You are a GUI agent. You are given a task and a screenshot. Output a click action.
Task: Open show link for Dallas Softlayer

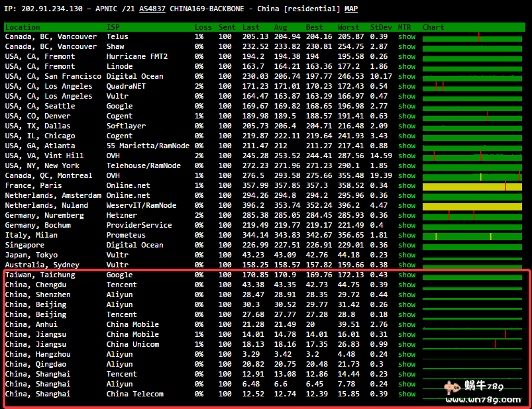point(407,126)
